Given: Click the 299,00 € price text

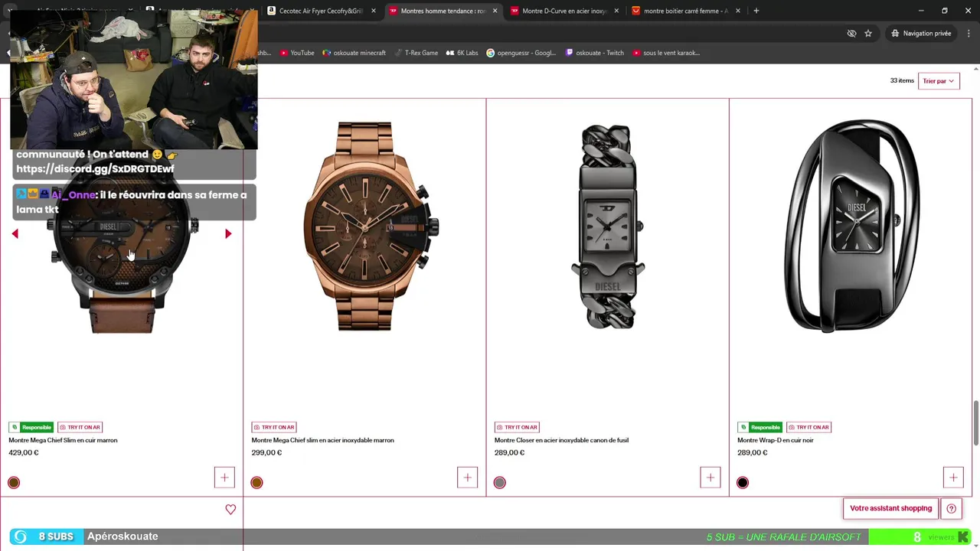Looking at the screenshot, I should (266, 452).
